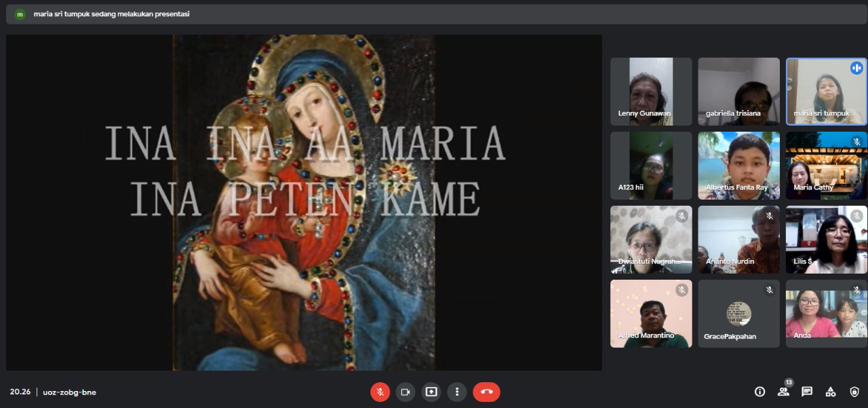The width and height of the screenshot is (868, 408).
Task: Open the meeting details info icon
Action: click(x=759, y=392)
